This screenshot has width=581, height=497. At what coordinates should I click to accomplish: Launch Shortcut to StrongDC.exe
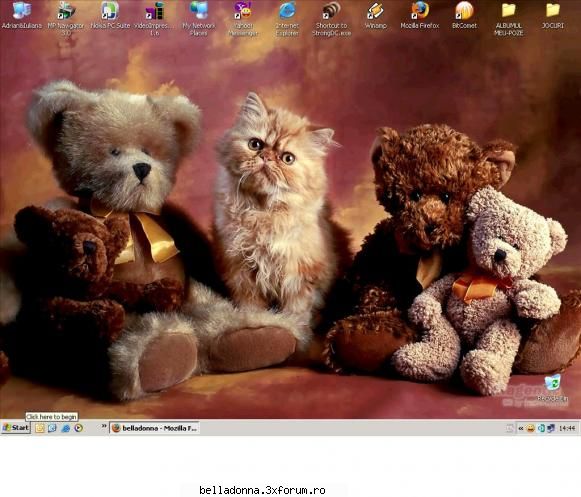332,19
